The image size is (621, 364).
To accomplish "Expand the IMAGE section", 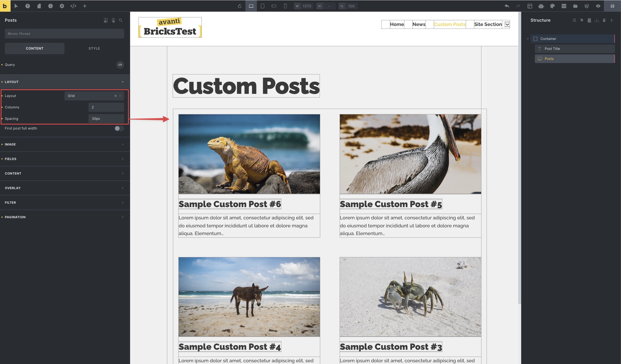I will point(65,144).
